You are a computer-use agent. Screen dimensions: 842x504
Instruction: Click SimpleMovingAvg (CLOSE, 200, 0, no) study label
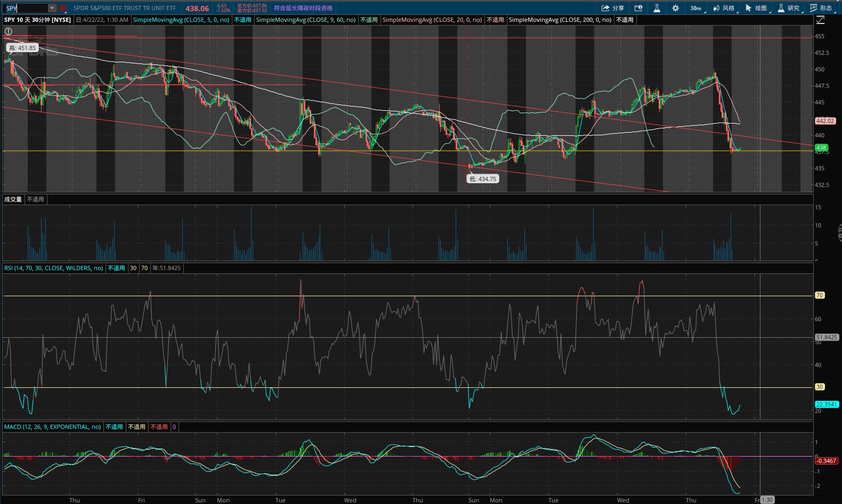(560, 20)
